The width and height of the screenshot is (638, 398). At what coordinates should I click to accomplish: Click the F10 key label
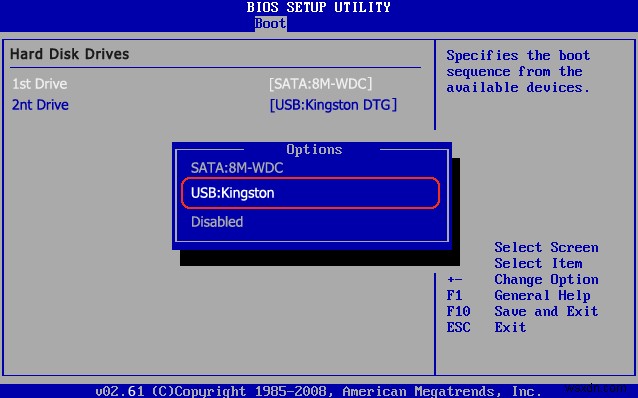tap(458, 311)
